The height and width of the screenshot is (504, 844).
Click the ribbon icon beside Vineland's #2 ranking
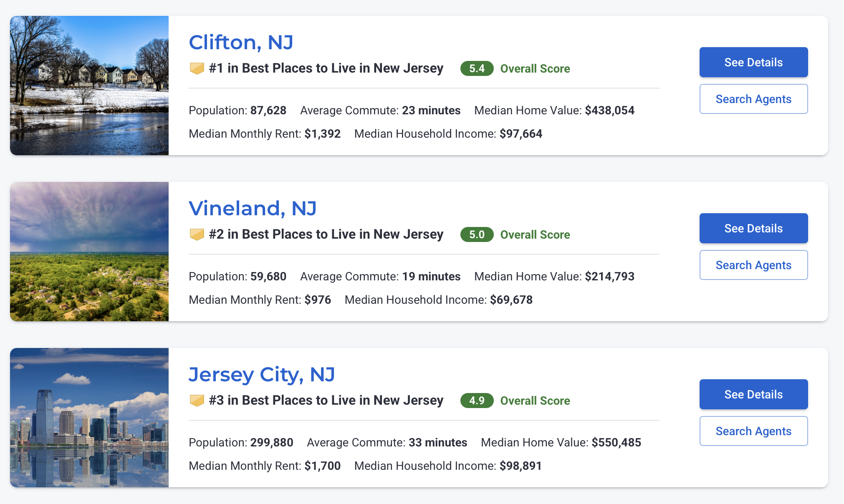[197, 234]
